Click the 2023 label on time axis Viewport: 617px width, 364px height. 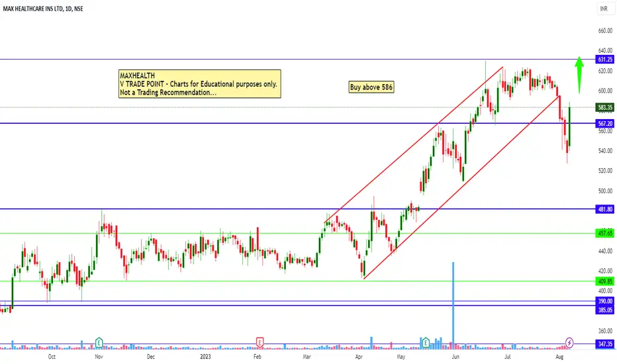coord(205,357)
